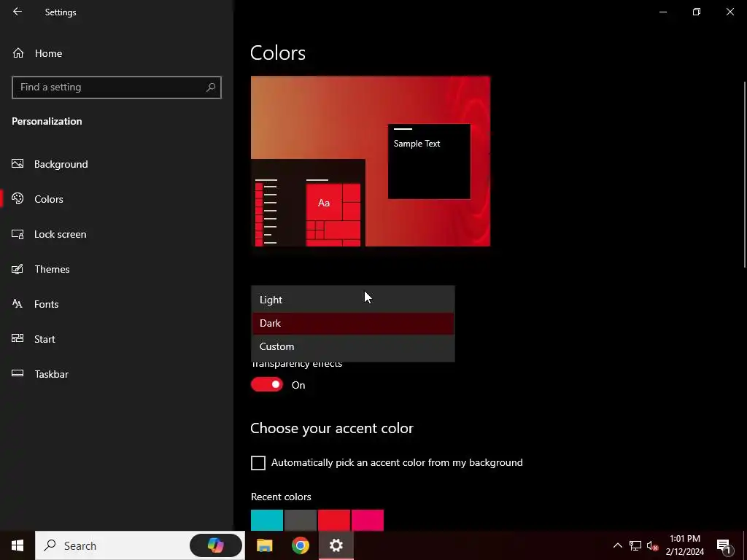Click the Sample Text preview window
Screen dimensions: 747x560
(x=429, y=161)
